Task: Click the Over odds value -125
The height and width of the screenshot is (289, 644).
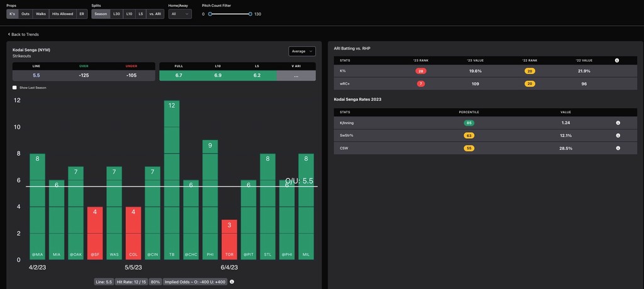Action: tap(84, 75)
